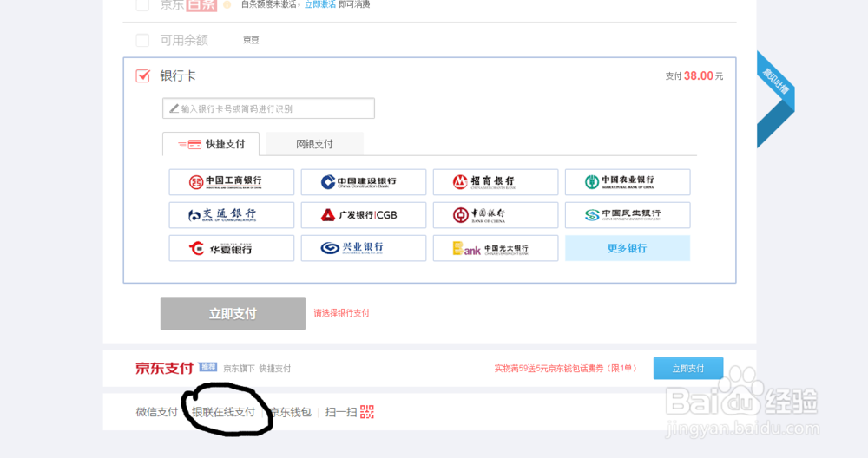Click the 实物满59送5元京东钱包话费券 promo text
Image resolution: width=868 pixels, height=458 pixels.
coord(566,369)
